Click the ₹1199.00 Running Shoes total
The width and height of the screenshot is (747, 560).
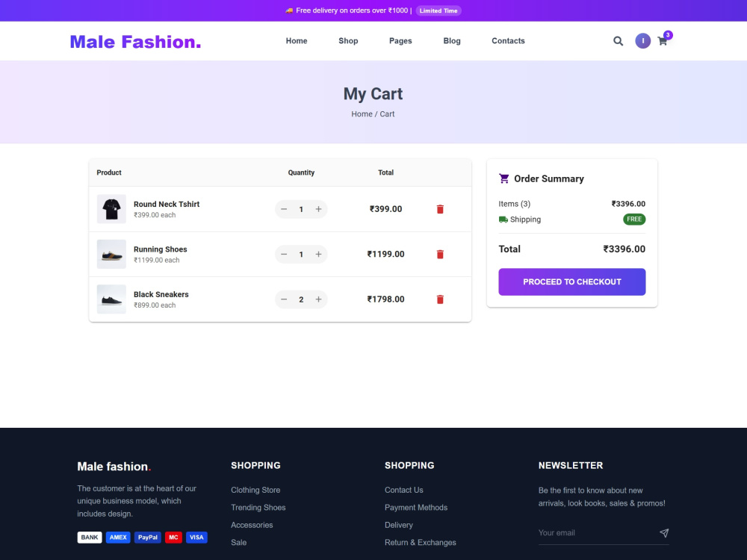[x=386, y=255]
